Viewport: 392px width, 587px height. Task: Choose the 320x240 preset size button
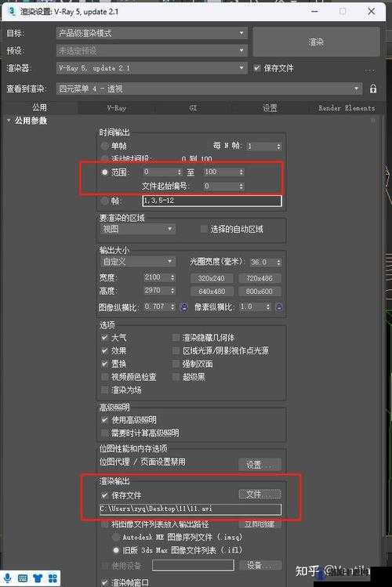(212, 278)
